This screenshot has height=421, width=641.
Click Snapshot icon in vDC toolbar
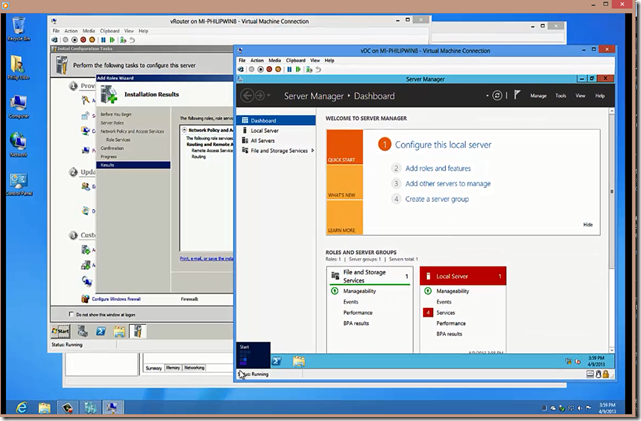pos(309,69)
